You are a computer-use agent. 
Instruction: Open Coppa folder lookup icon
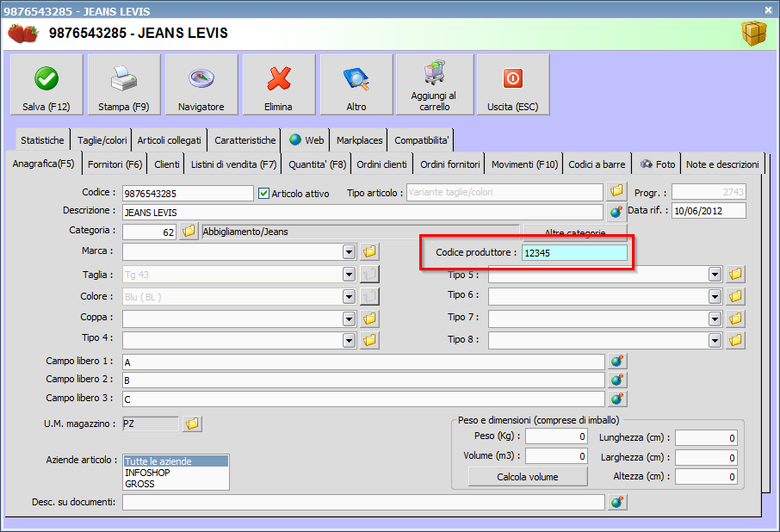[369, 319]
